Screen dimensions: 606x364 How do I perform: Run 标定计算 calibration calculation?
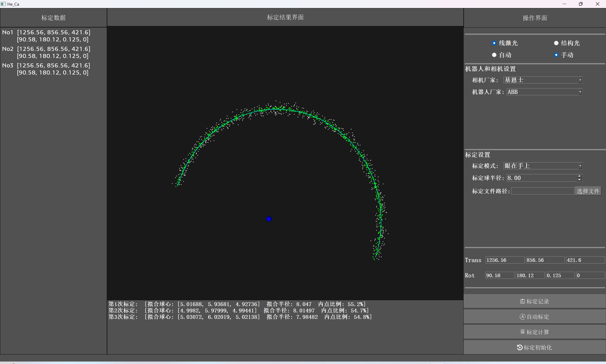534,332
